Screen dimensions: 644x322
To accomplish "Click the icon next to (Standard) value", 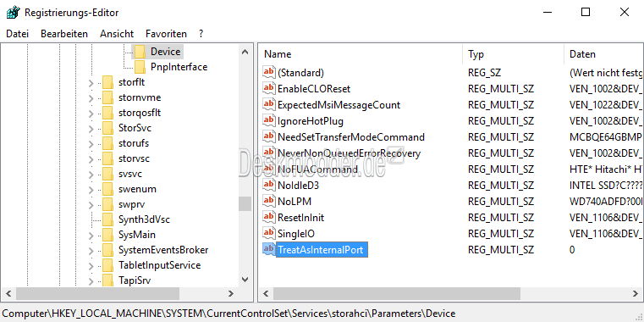I will 268,72.
